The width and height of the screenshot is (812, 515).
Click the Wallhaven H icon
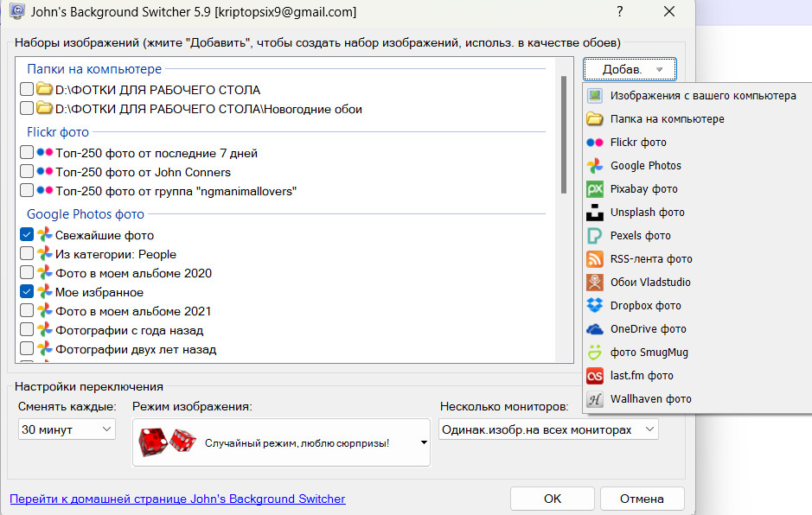(x=594, y=399)
